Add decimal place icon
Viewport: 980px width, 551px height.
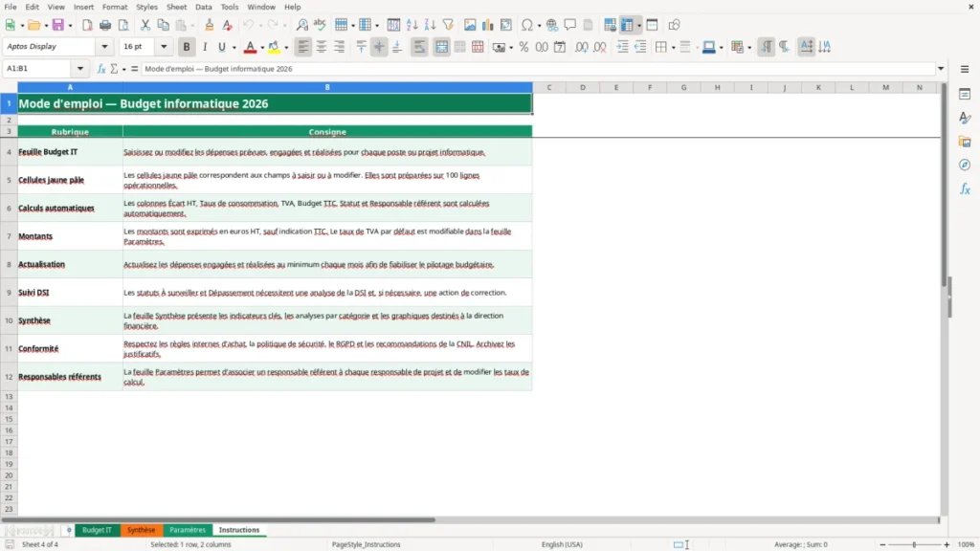[x=582, y=47]
